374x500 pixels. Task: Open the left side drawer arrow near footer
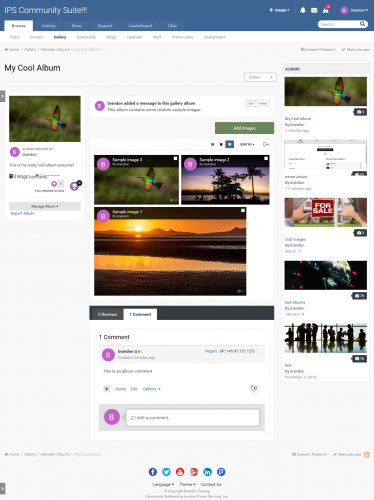coord(2,488)
